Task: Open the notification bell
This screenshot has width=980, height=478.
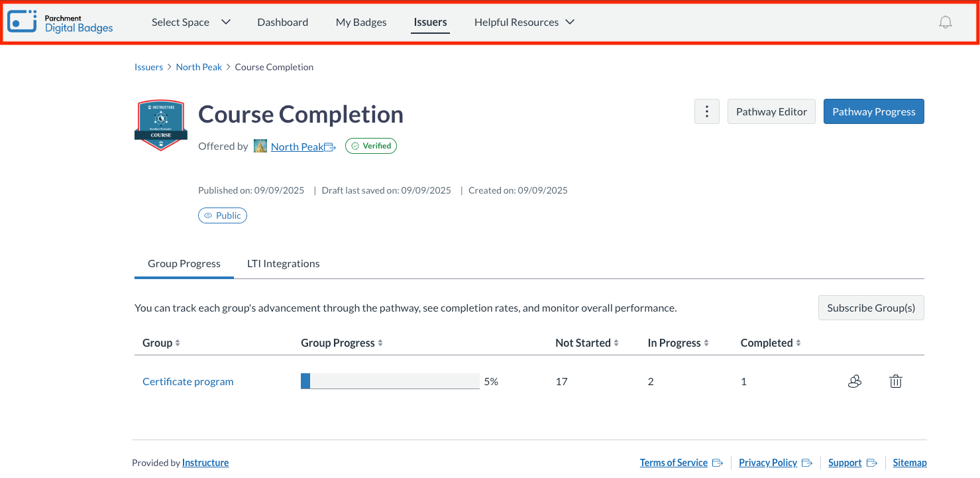Action: (x=946, y=22)
